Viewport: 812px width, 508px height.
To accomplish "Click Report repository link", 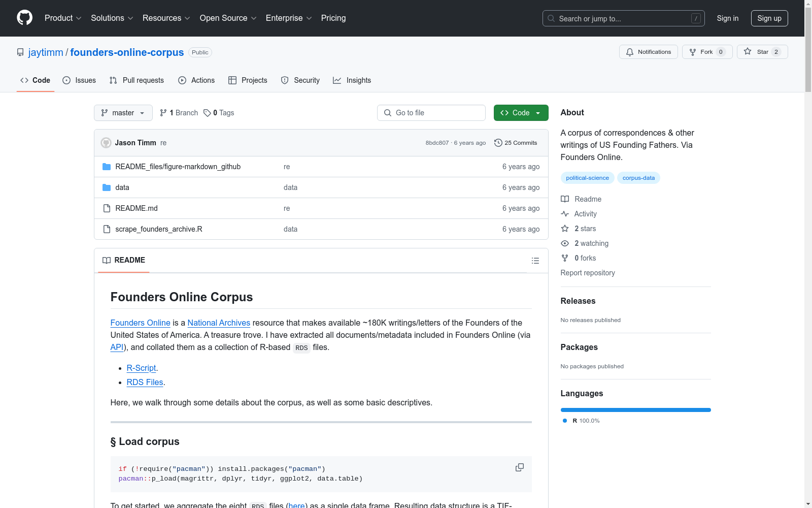I will pos(588,273).
